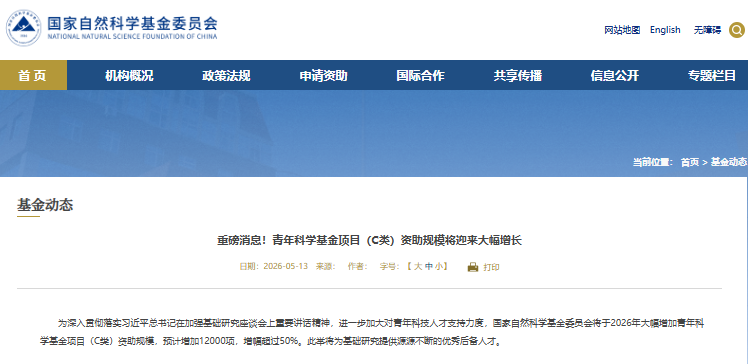Click the date 2026-05-13
This screenshot has width=748, height=364.
coord(286,266)
